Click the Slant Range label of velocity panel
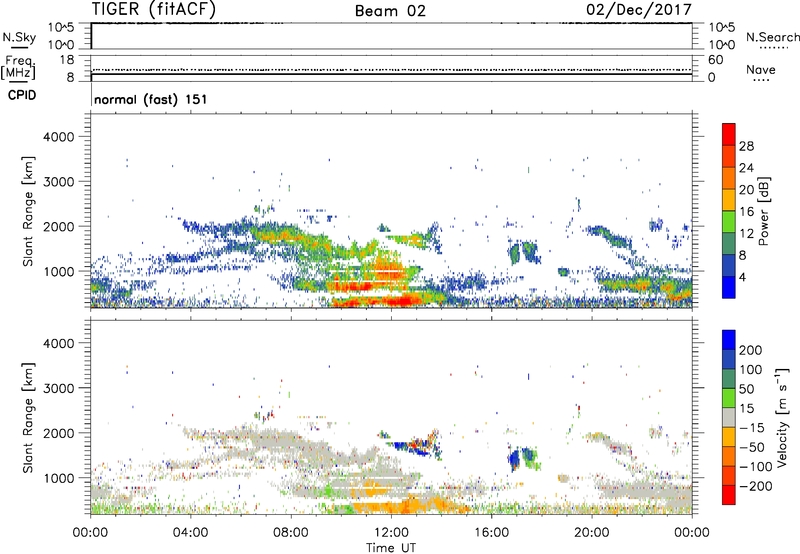Screen dimensions: 800x554 point(28,417)
